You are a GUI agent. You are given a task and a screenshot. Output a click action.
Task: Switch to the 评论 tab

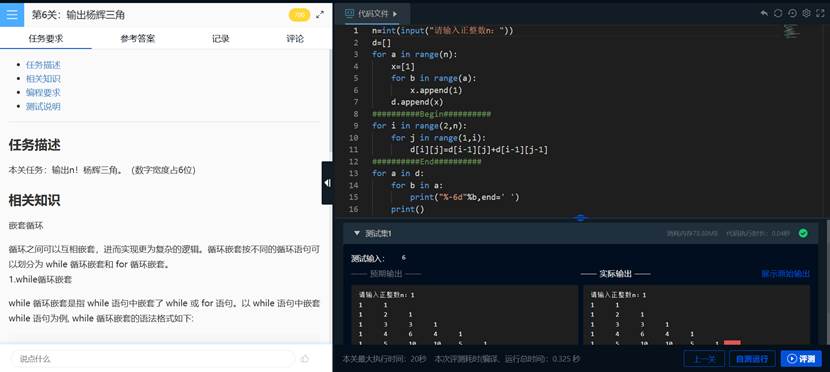tap(295, 39)
